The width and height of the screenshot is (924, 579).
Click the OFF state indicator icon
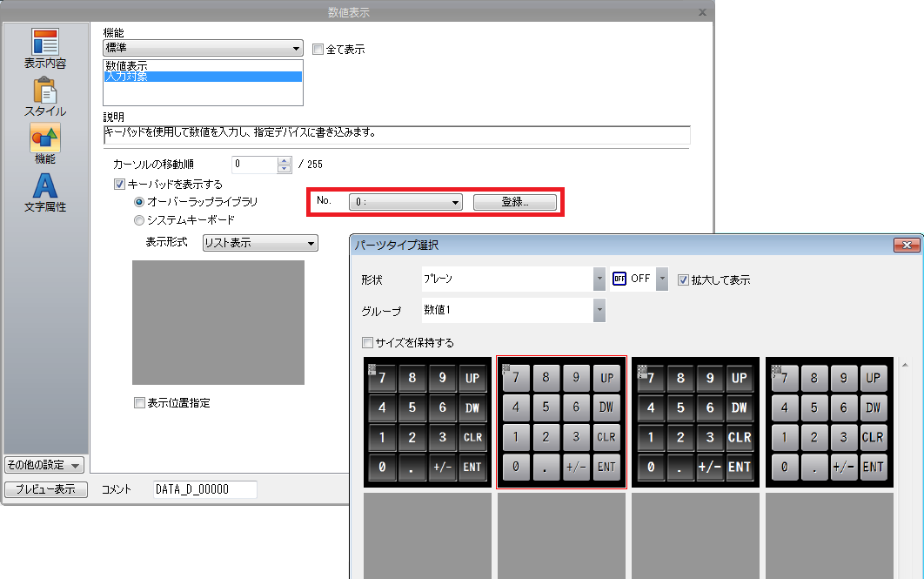[x=619, y=279]
